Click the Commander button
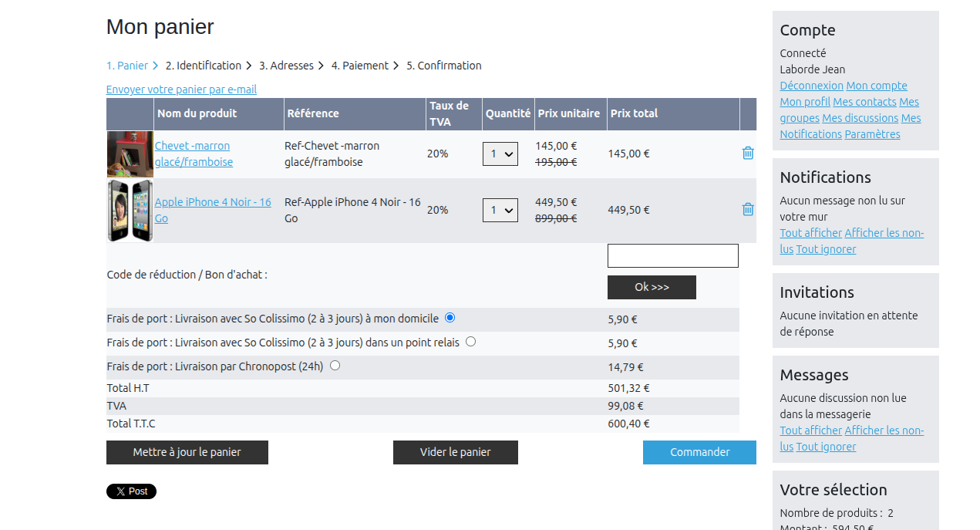Viewport: 980px width, 530px height. pyautogui.click(x=699, y=452)
